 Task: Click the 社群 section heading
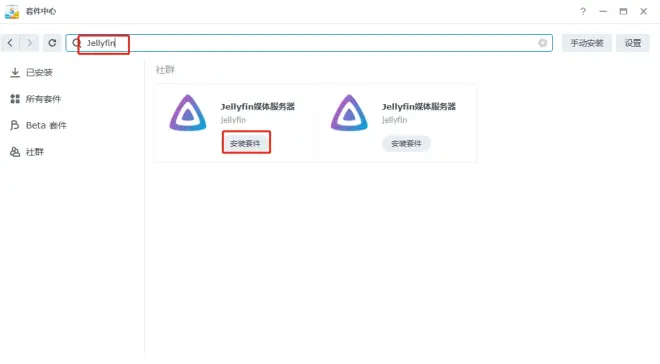[x=165, y=70]
